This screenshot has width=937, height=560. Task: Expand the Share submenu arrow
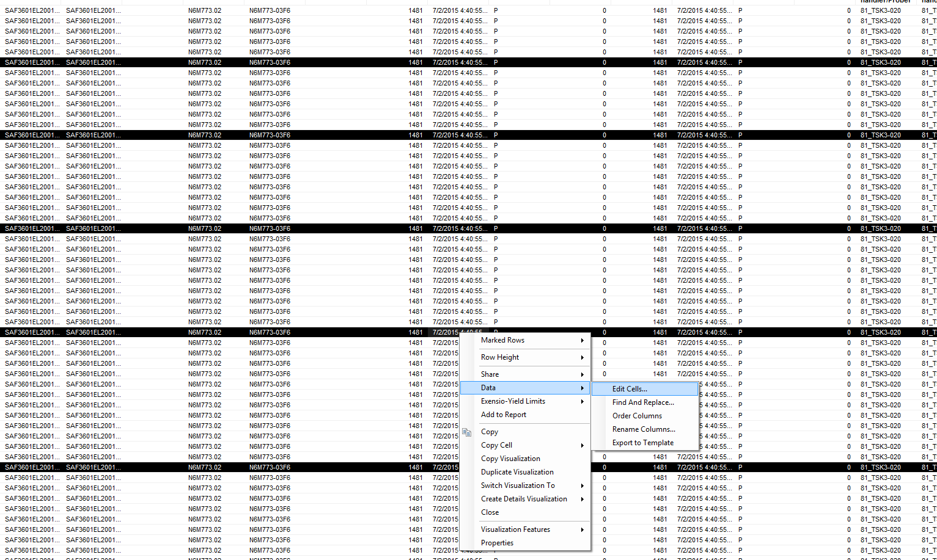tap(582, 374)
